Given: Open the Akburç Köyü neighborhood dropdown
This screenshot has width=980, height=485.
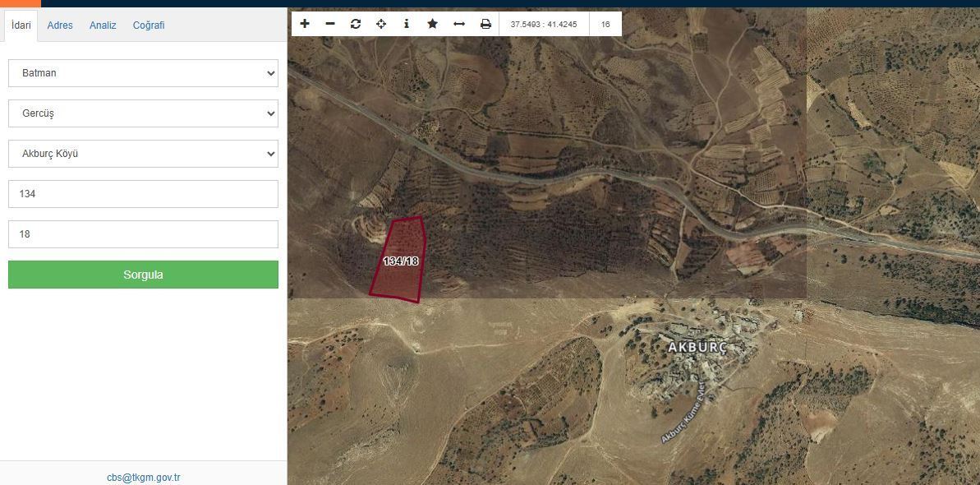Looking at the screenshot, I should (143, 154).
